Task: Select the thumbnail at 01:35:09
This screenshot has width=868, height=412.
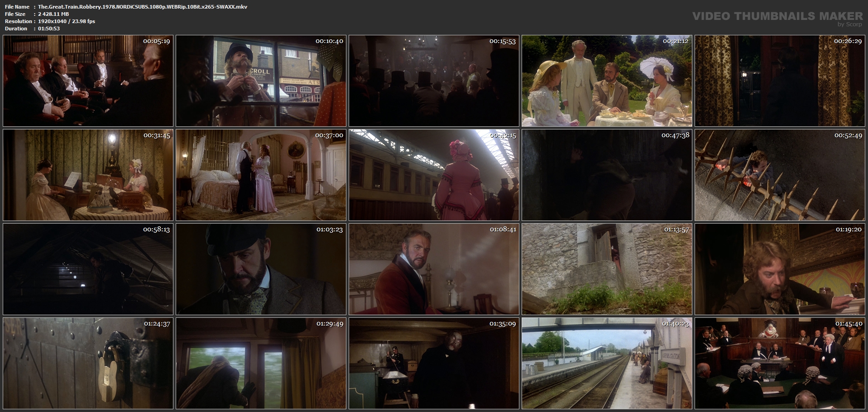Action: click(434, 363)
